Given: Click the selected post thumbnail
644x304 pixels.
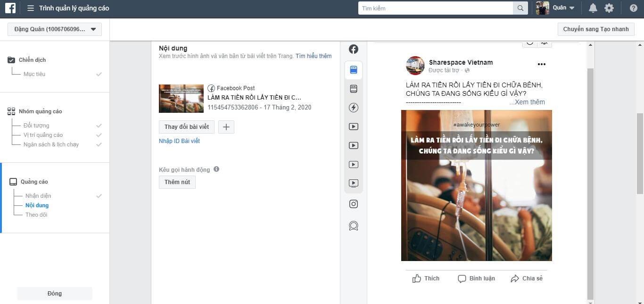Looking at the screenshot, I should pyautogui.click(x=181, y=99).
